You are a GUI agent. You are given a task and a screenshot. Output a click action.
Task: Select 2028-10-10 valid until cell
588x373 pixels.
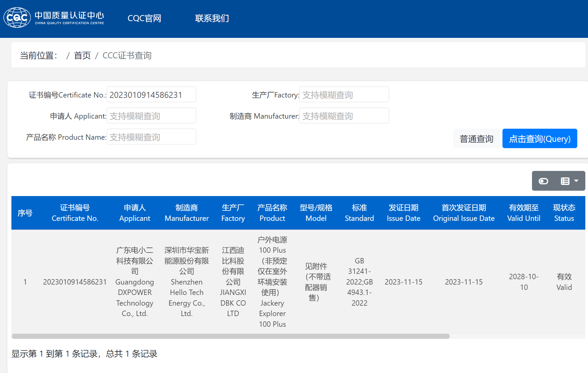(524, 282)
